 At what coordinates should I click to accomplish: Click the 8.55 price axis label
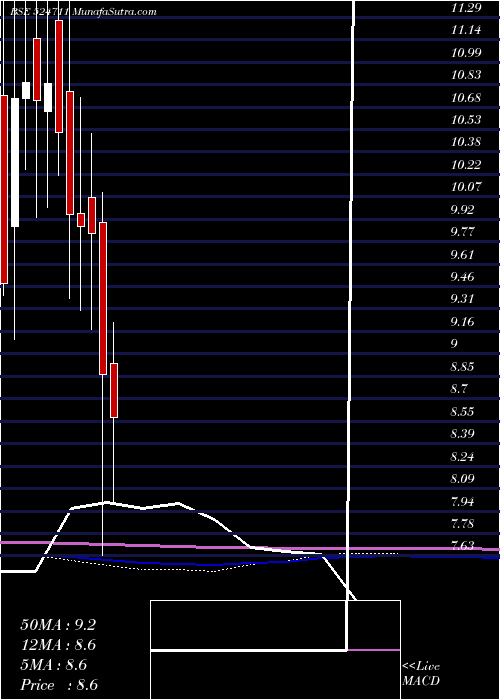(463, 411)
